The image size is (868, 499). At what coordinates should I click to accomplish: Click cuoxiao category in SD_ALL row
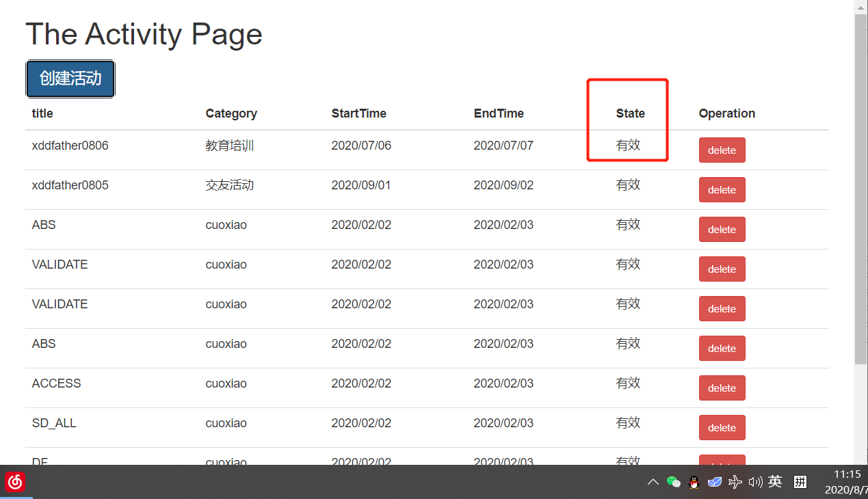[x=226, y=423]
